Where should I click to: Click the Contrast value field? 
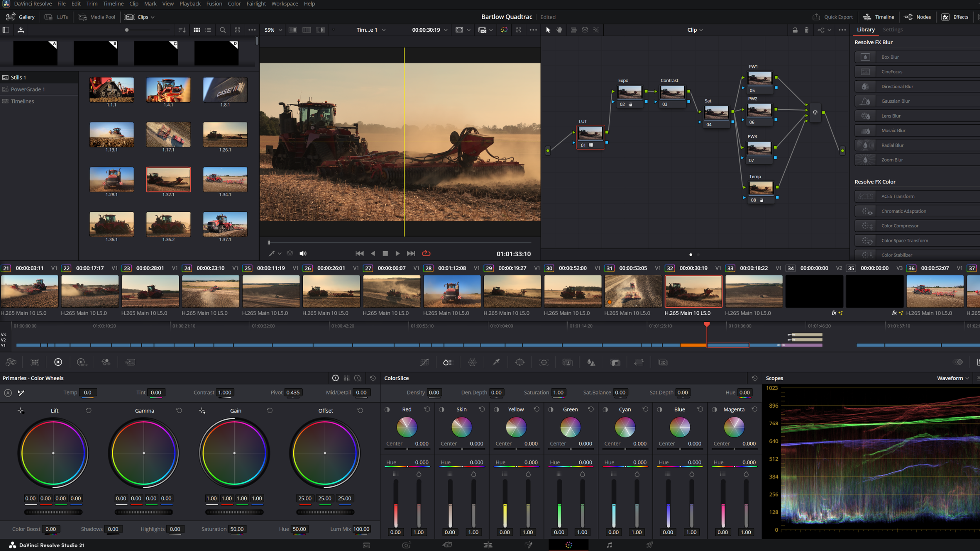[225, 393]
